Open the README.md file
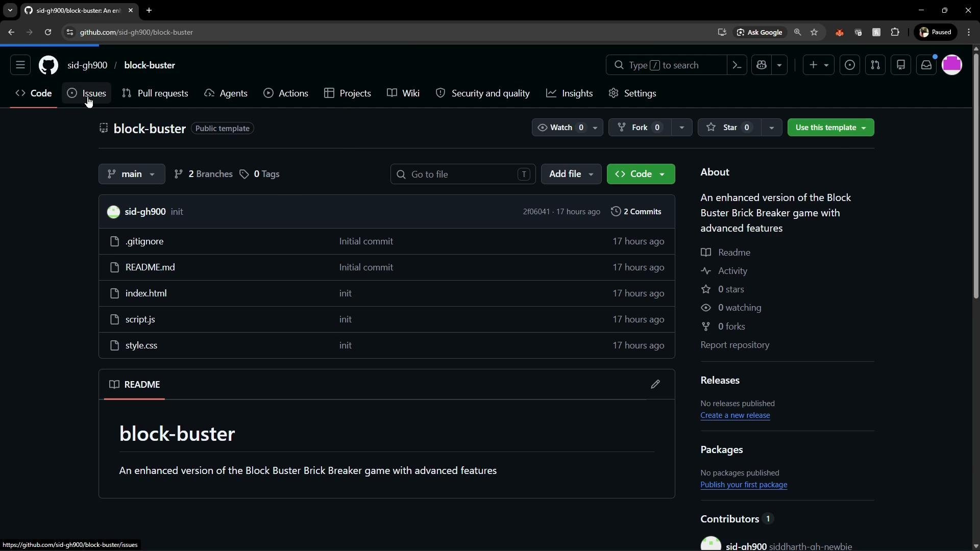980x551 pixels. 150,267
